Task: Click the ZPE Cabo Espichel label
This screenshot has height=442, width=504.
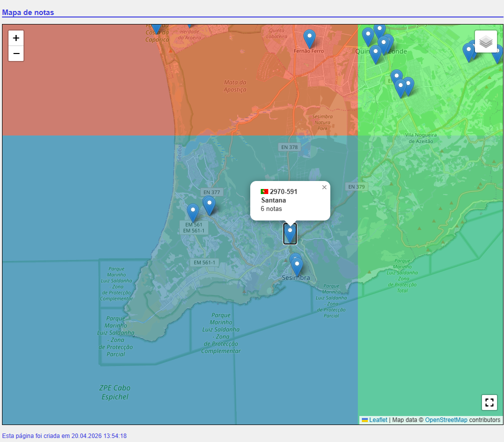Action: tap(115, 392)
